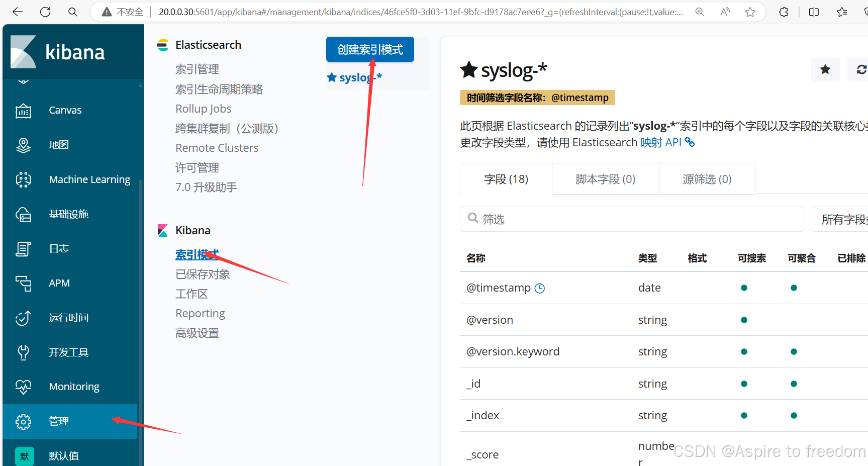
Task: Click the browser search icon
Action: (73, 12)
